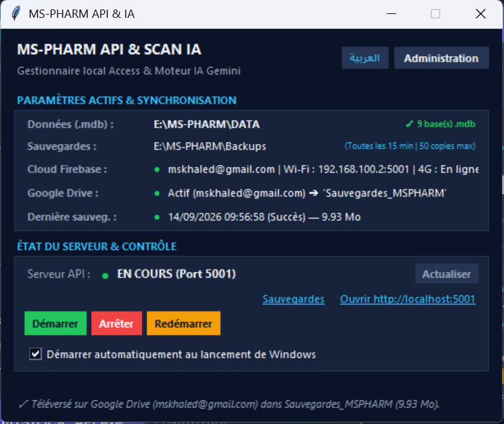This screenshot has width=504, height=424.
Task: Stop the server with Arrêter
Action: (117, 323)
